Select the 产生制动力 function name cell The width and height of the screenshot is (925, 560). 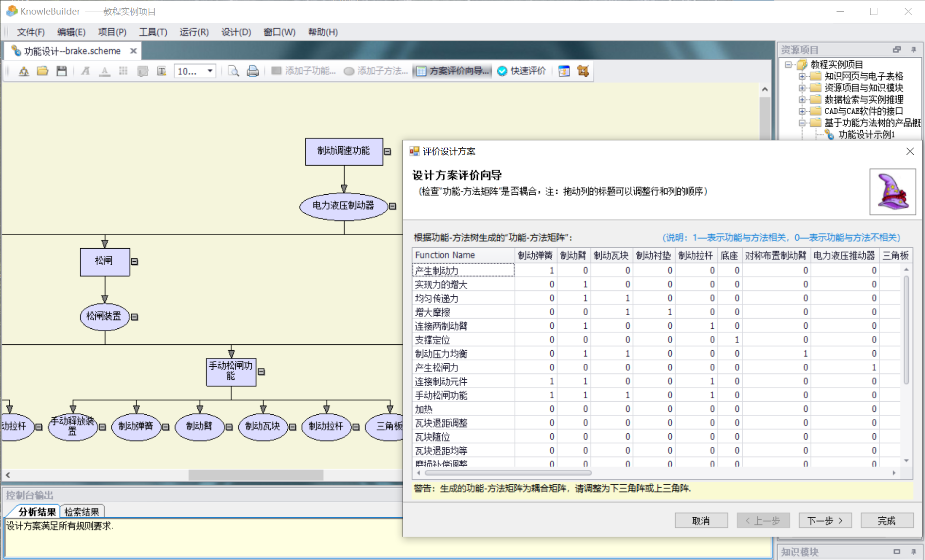click(463, 271)
